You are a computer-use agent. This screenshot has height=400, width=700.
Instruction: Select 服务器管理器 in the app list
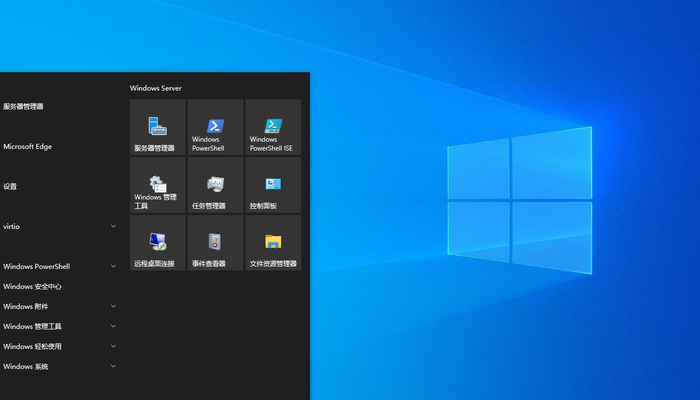(x=23, y=106)
